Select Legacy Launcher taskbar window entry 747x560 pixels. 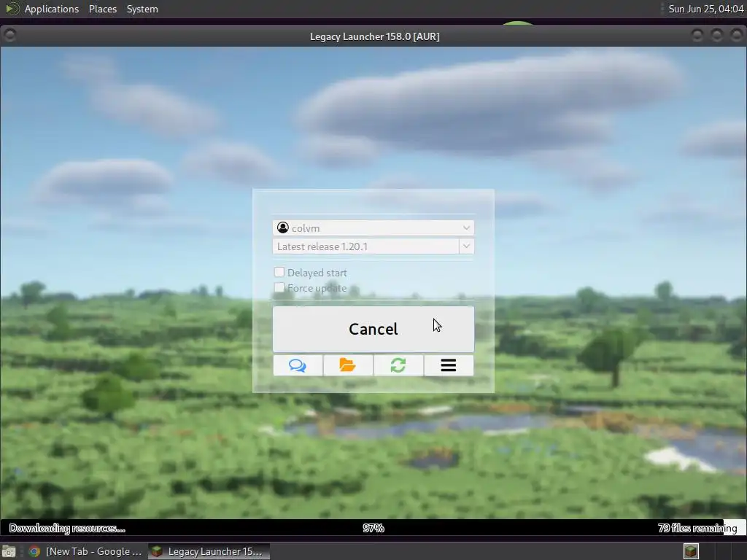[x=209, y=551]
